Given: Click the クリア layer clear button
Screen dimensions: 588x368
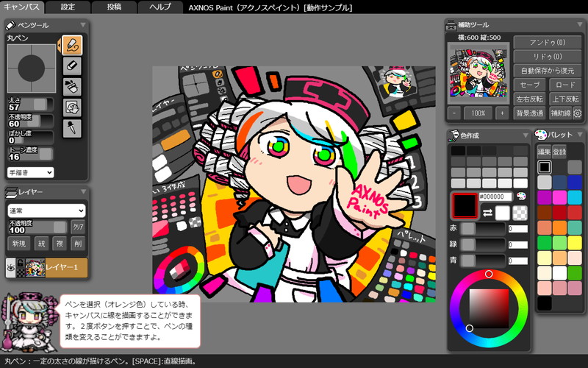Looking at the screenshot, I should pos(78,227).
